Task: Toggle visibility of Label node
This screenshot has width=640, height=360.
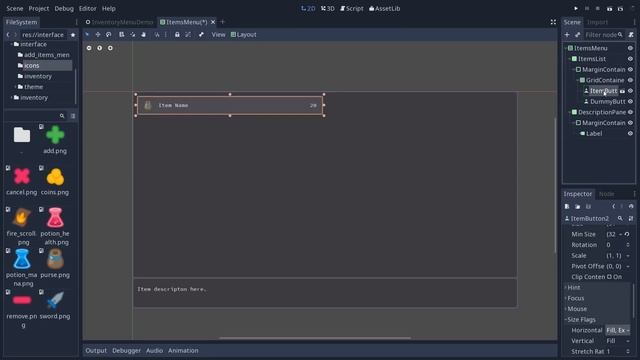Action: click(x=630, y=133)
